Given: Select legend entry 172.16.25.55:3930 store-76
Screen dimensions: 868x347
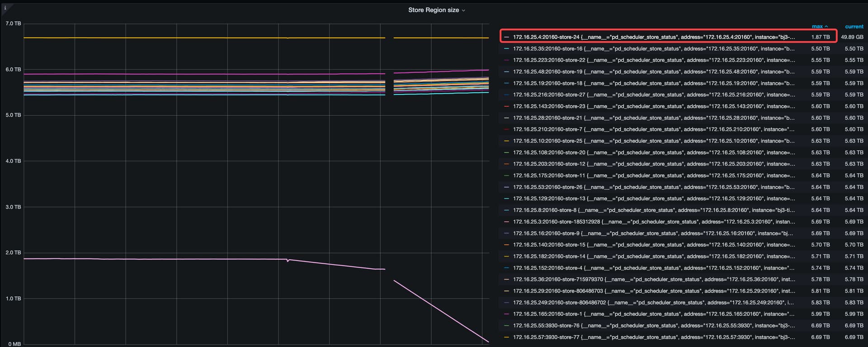Looking at the screenshot, I should click(x=653, y=326).
